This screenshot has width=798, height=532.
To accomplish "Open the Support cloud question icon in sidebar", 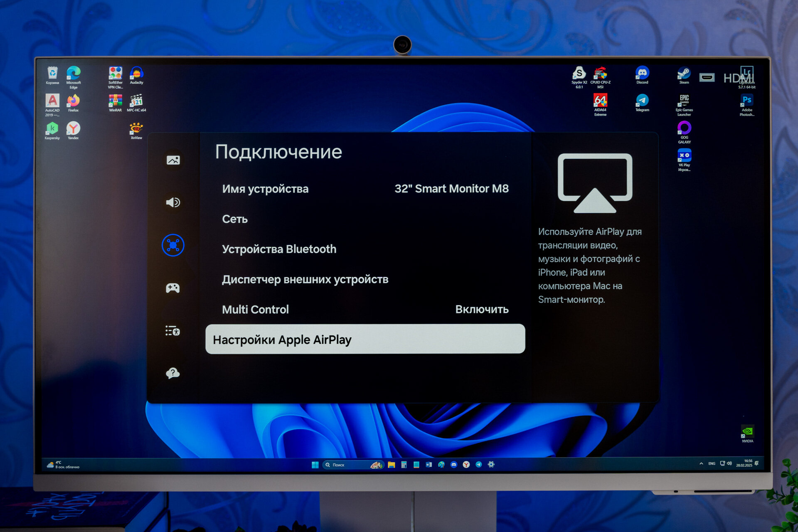I will pos(173,373).
